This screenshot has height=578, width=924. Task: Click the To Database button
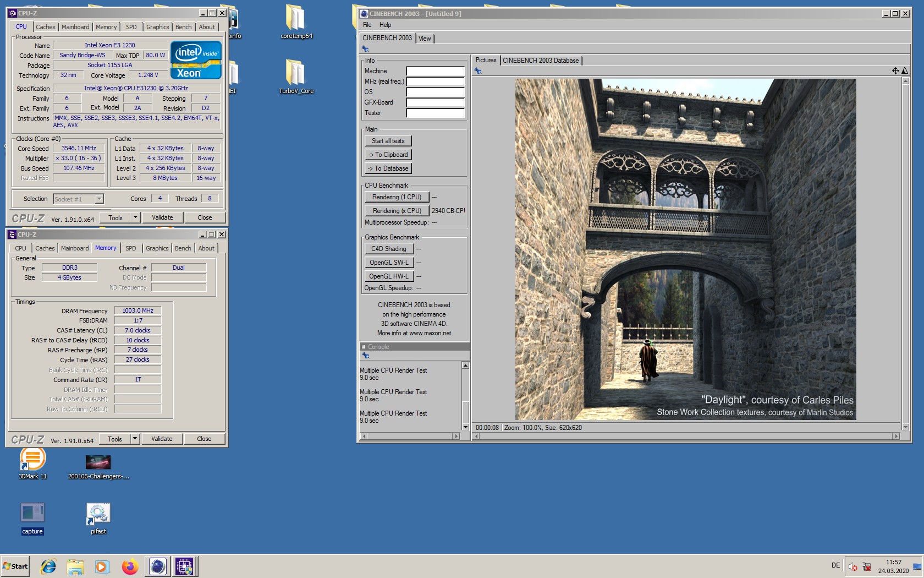(x=388, y=168)
